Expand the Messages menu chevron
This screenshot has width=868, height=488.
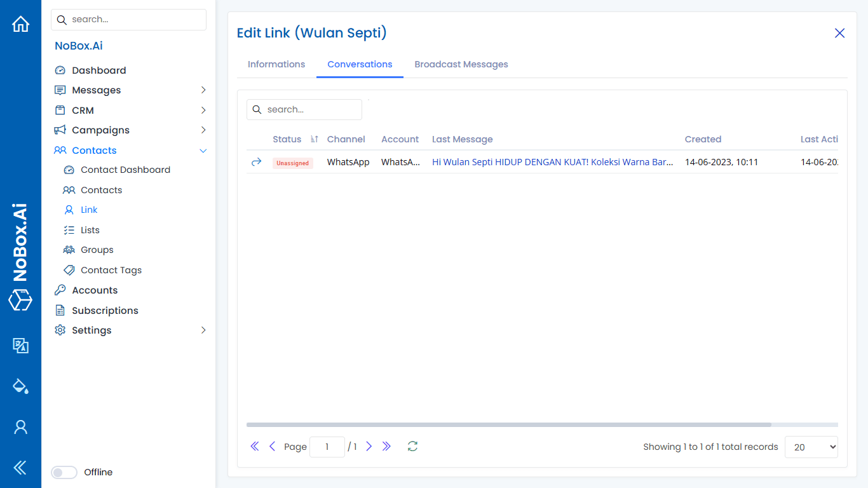203,90
